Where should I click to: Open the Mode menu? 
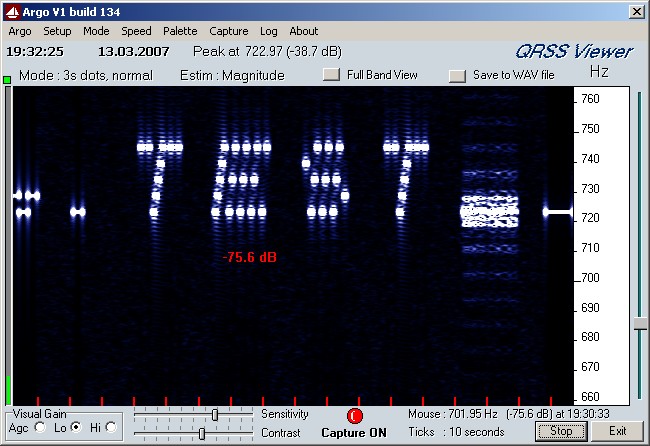(96, 31)
